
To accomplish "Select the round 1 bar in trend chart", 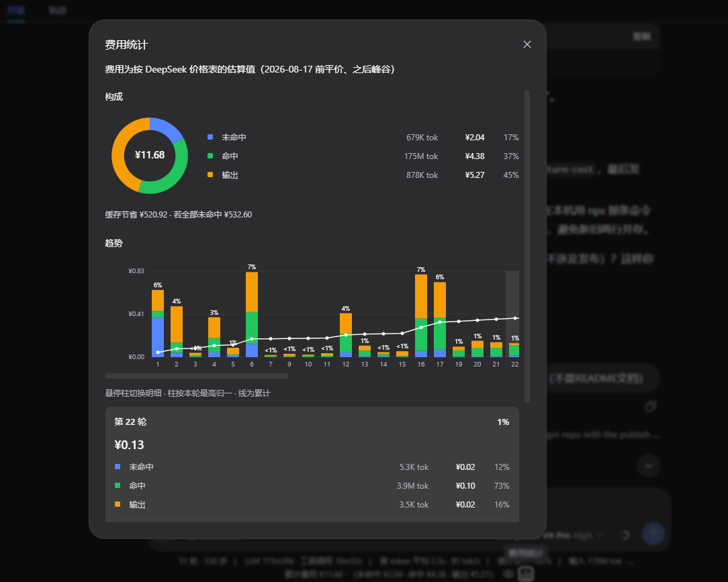I will 158,324.
